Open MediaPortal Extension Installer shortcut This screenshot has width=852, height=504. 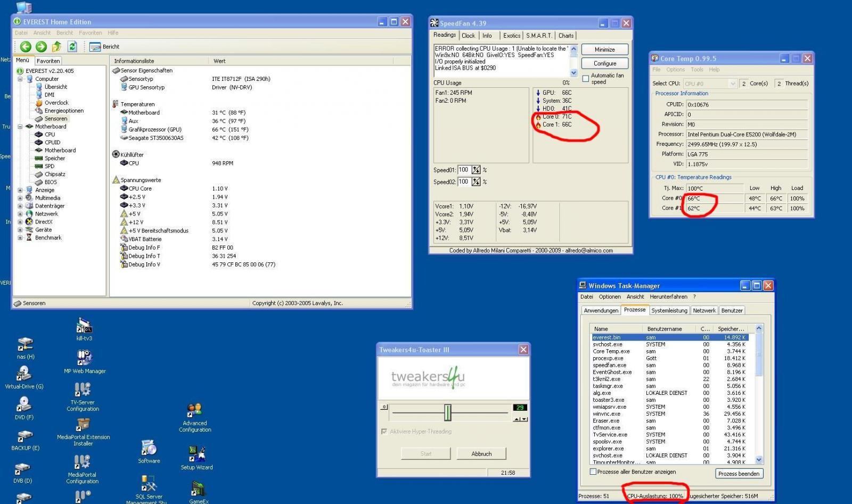coord(83,432)
